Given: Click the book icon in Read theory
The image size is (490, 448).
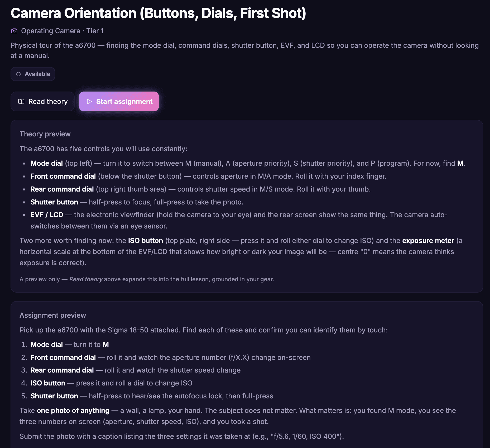Looking at the screenshot, I should [x=21, y=102].
